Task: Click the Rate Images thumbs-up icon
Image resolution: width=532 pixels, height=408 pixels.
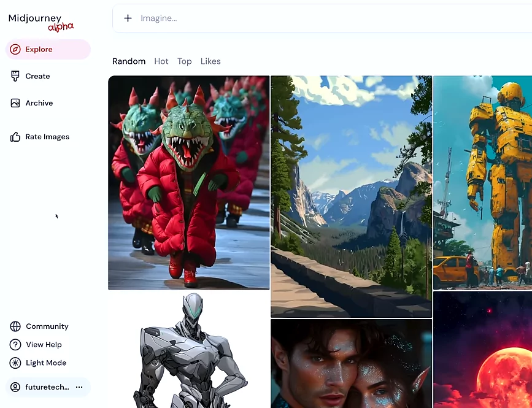Action: click(15, 137)
